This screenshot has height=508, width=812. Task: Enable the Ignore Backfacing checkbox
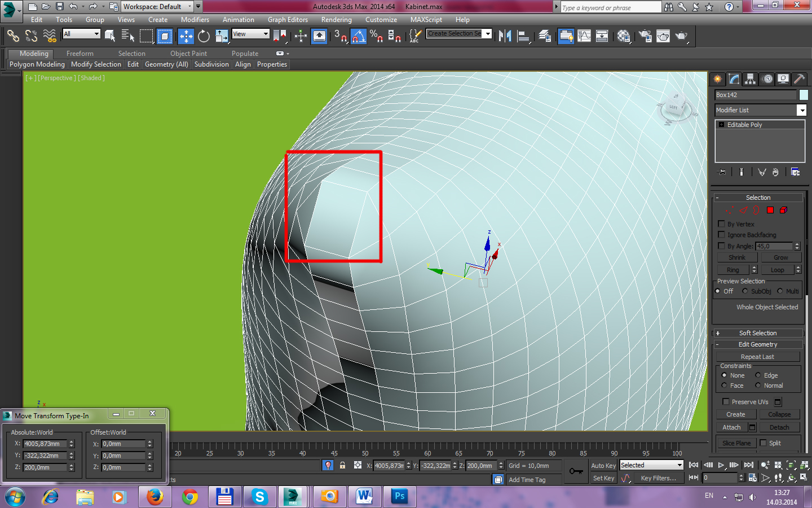coord(721,235)
